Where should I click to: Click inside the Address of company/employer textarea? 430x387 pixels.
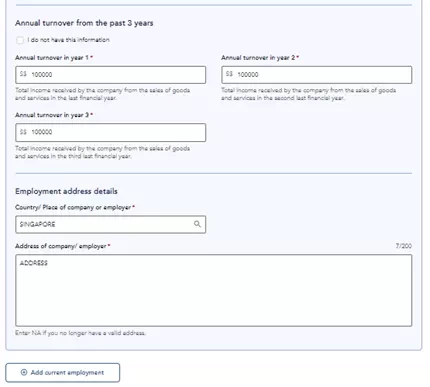click(214, 290)
